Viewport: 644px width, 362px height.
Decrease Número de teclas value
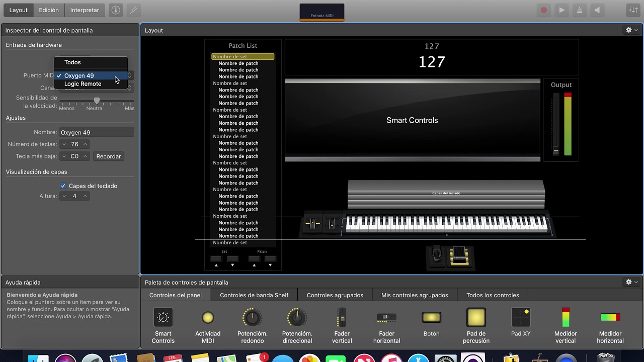coord(64,144)
